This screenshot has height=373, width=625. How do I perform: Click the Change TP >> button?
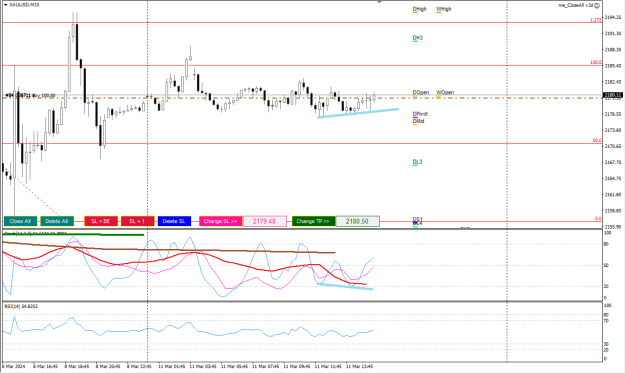pyautogui.click(x=313, y=221)
